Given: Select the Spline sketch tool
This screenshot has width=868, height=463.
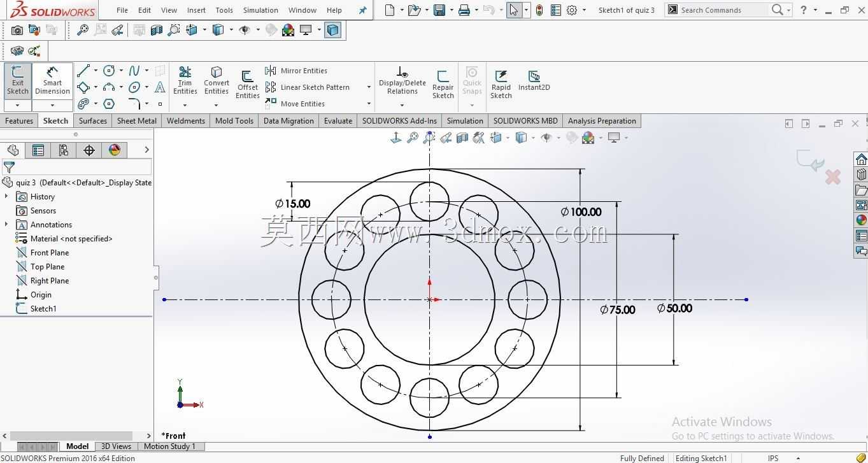Looking at the screenshot, I should [x=134, y=71].
